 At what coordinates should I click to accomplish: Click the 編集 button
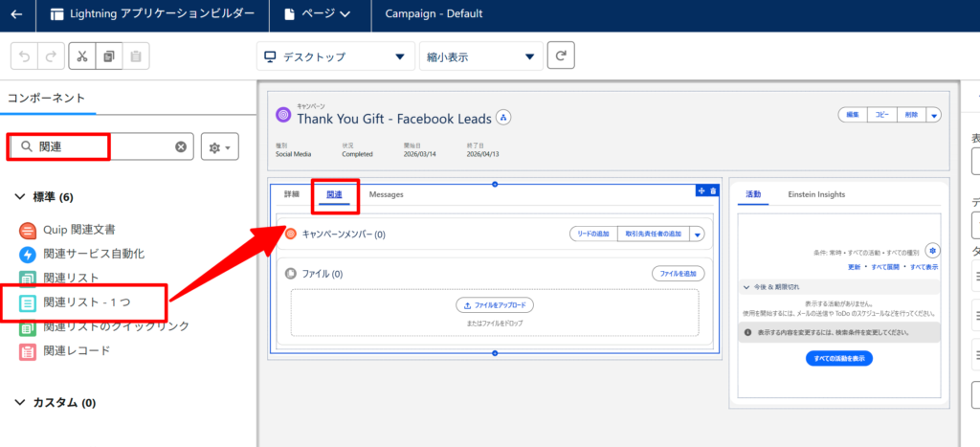(853, 115)
